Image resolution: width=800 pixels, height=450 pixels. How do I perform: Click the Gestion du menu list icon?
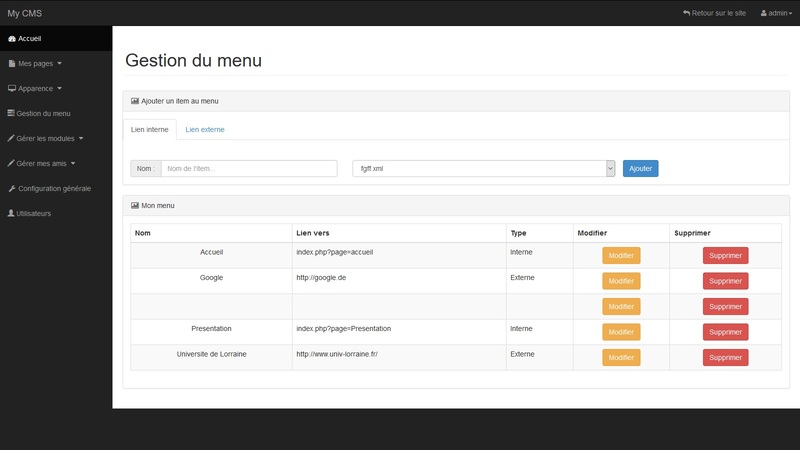(x=11, y=114)
